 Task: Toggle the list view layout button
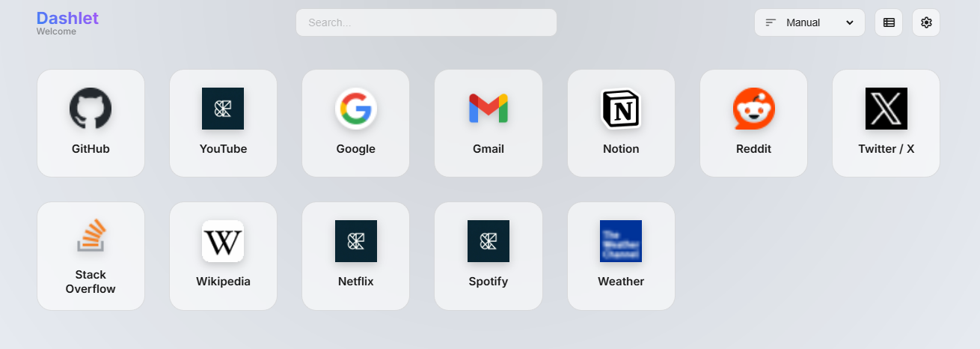pos(889,22)
